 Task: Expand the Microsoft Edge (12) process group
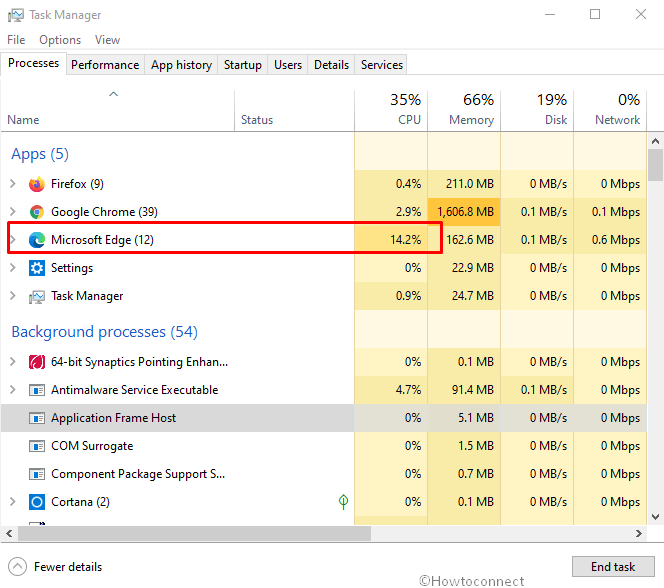pos(13,240)
